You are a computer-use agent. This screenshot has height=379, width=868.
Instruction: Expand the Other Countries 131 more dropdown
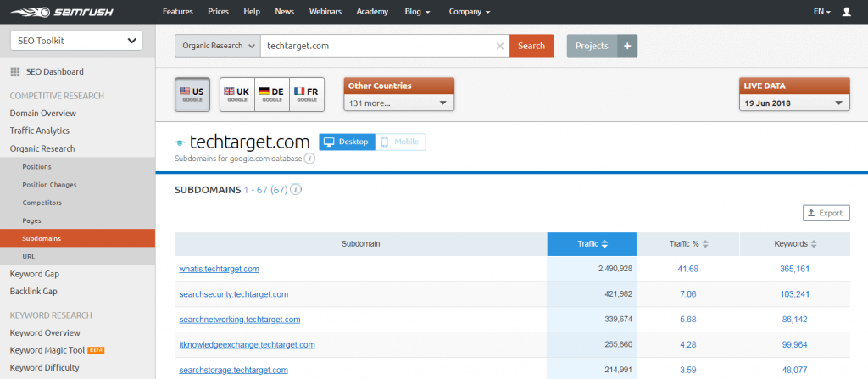pyautogui.click(x=398, y=103)
